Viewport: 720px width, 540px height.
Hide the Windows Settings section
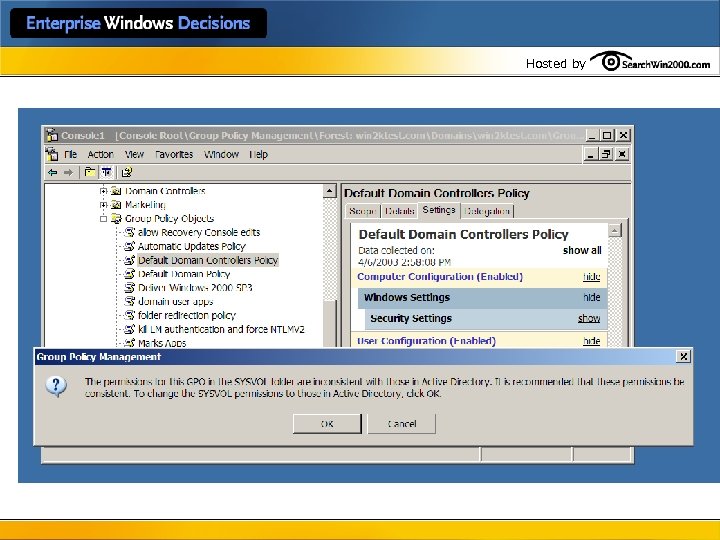pos(591,297)
